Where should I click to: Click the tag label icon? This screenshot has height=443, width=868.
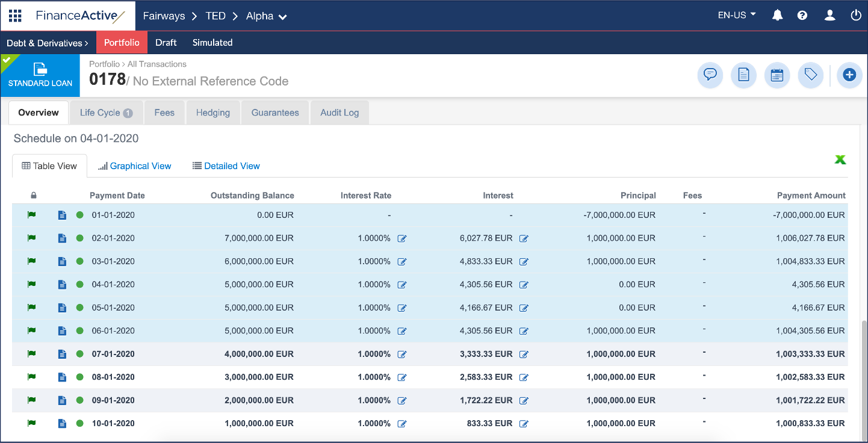(810, 75)
